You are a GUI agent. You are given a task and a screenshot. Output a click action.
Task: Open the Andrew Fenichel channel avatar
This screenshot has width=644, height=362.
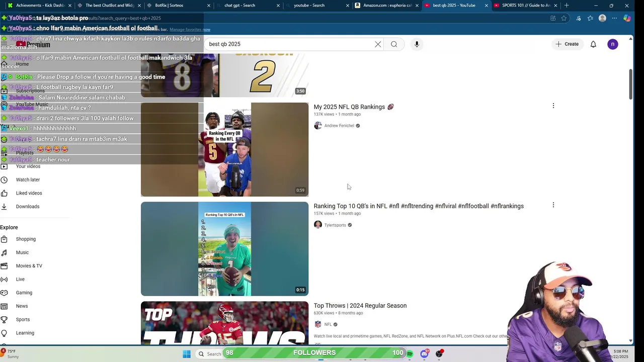click(317, 126)
